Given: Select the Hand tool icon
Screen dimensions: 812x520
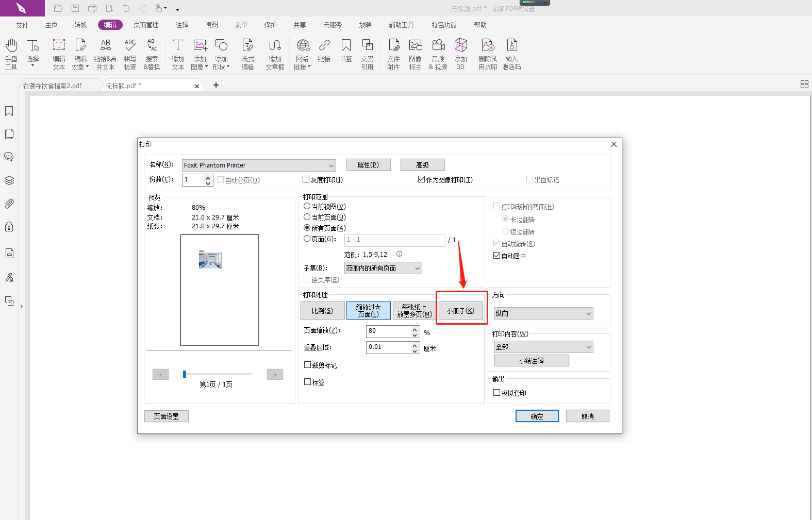Looking at the screenshot, I should point(11,54).
